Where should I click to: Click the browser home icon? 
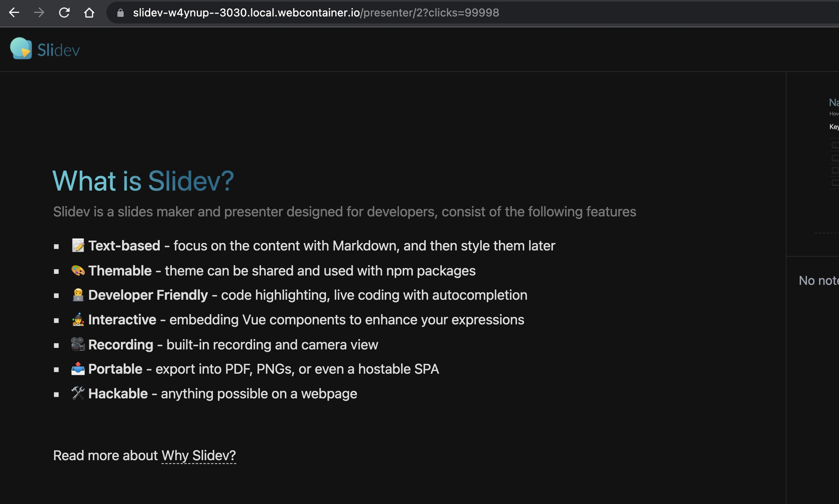(x=90, y=13)
